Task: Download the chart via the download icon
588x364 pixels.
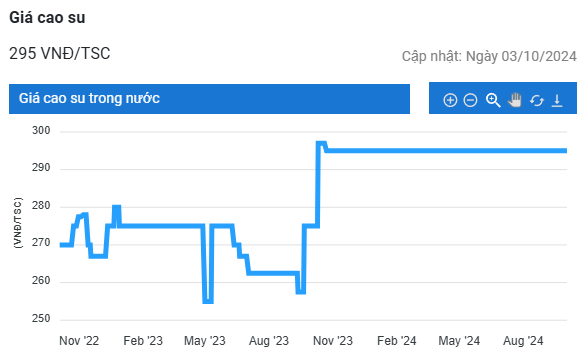Action: coord(557,100)
